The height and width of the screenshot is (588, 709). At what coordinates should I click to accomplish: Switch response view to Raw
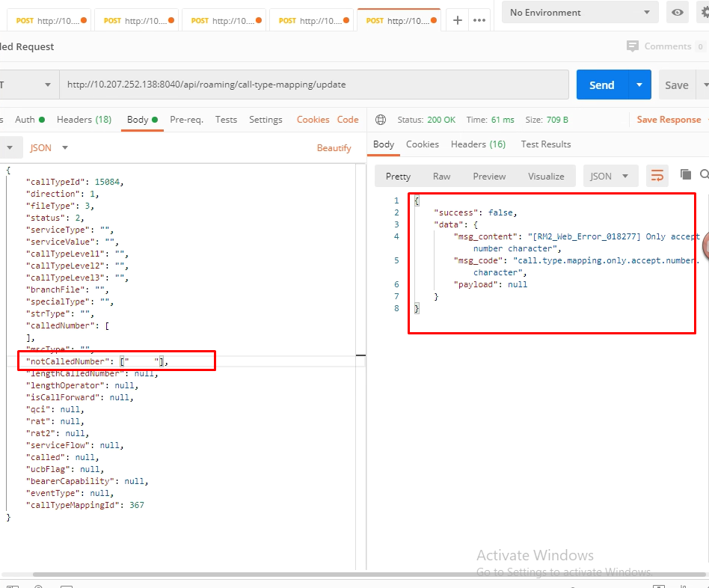point(441,177)
